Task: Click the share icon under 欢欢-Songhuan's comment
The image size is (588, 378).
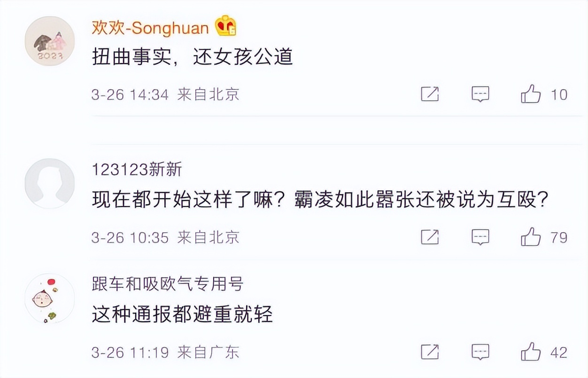Action: pyautogui.click(x=430, y=94)
